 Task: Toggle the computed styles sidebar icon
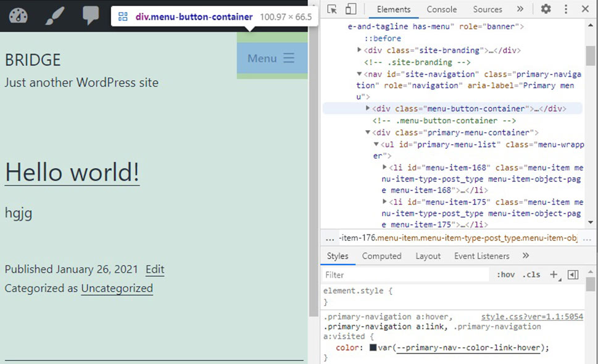(573, 275)
